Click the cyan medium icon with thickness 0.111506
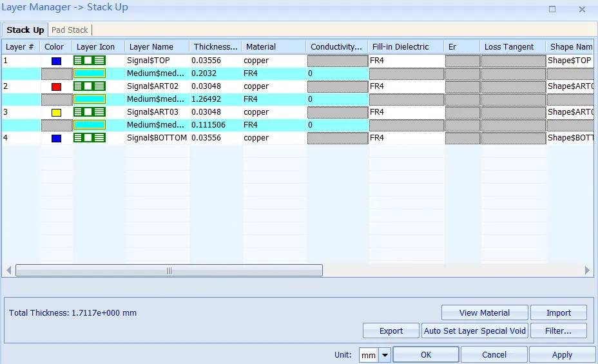Image resolution: width=598 pixels, height=364 pixels. pos(89,124)
